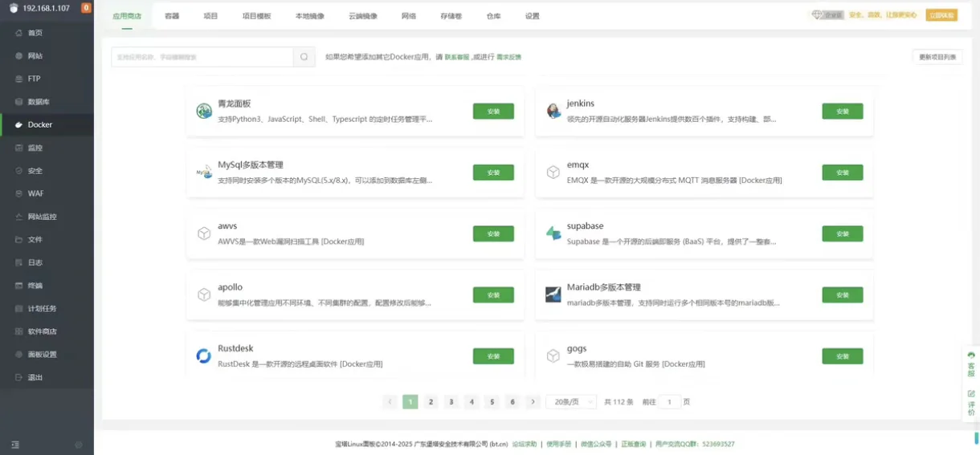
Task: Click the app search input field
Action: coord(202,57)
